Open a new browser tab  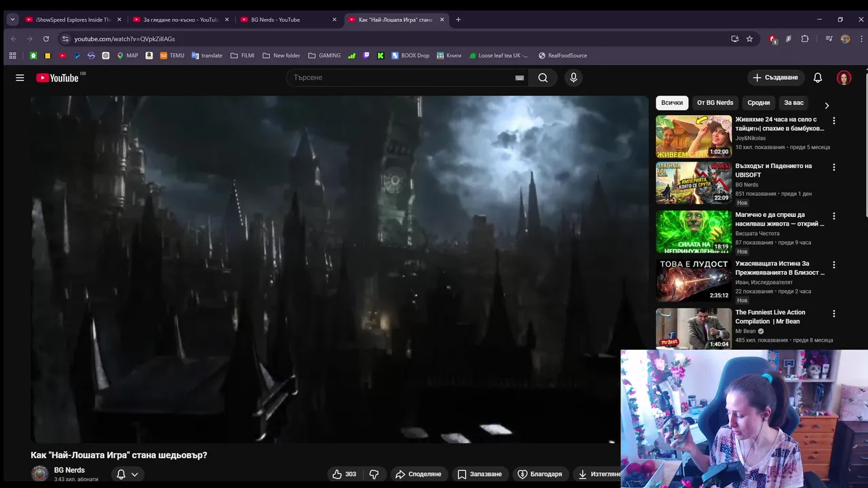tap(458, 20)
